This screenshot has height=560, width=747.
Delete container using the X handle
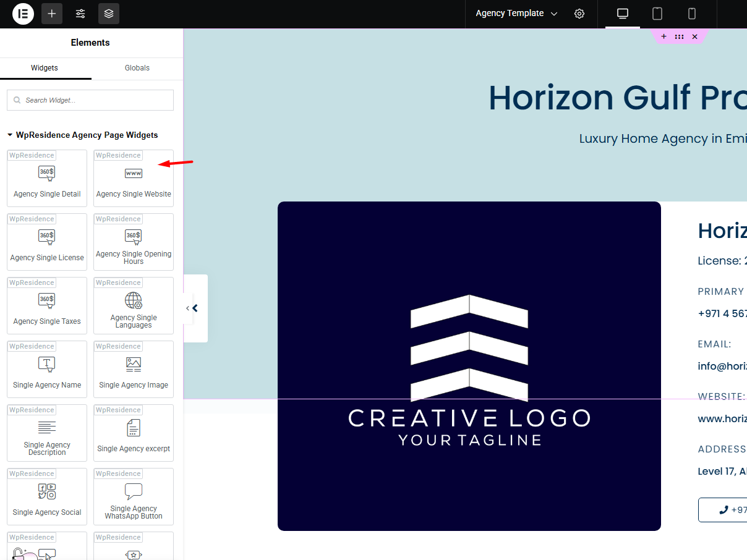[x=694, y=37]
